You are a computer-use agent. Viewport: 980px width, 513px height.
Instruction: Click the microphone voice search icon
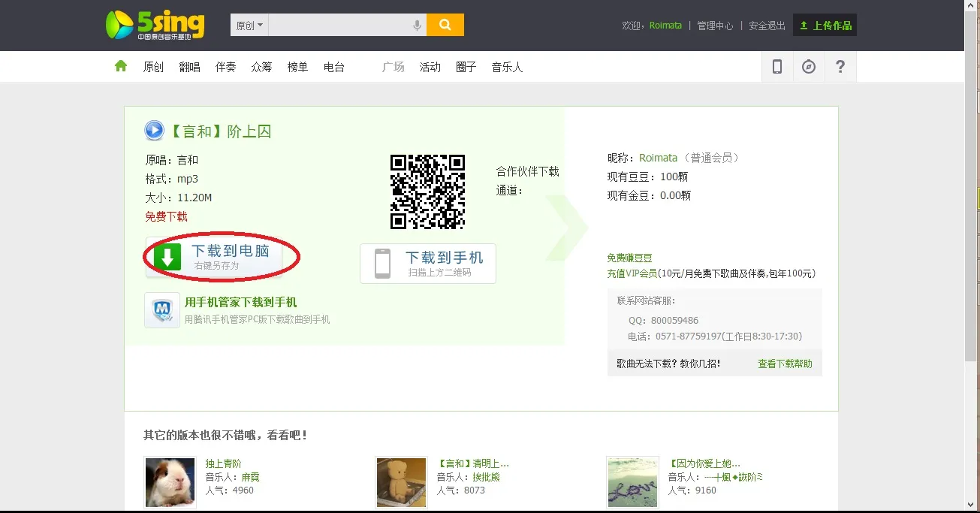click(x=418, y=26)
